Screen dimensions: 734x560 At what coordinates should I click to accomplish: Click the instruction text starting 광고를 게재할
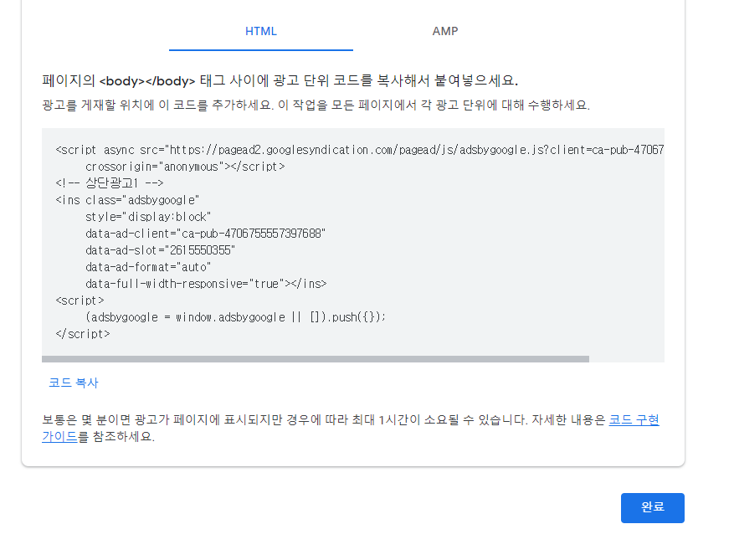(x=316, y=105)
